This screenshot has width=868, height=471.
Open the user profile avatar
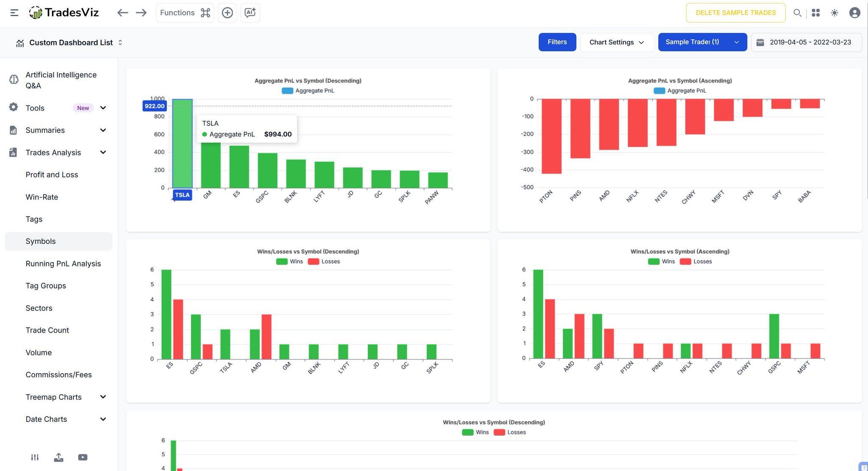(x=854, y=13)
